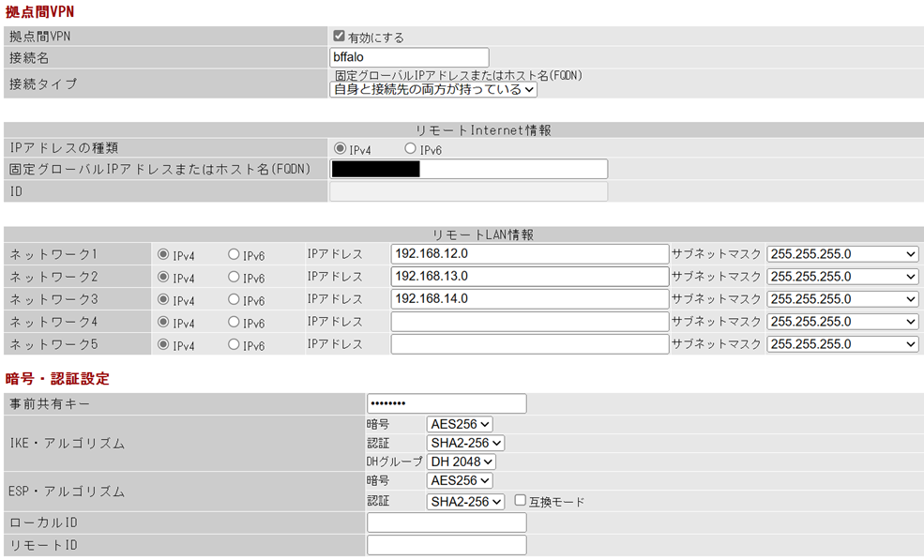Image resolution: width=924 pixels, height=560 pixels.
Task: Click ネットワーク3 IP address field 192.168.14.0
Action: click(529, 299)
